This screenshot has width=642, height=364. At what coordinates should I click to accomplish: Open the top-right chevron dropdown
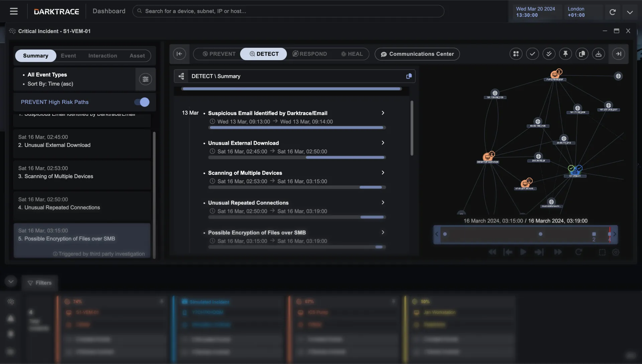pyautogui.click(x=630, y=12)
